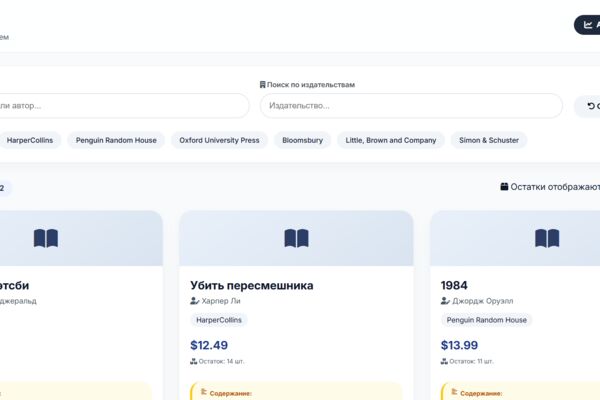Click the stock icon beside Остаток: 14 шт.

click(x=194, y=361)
